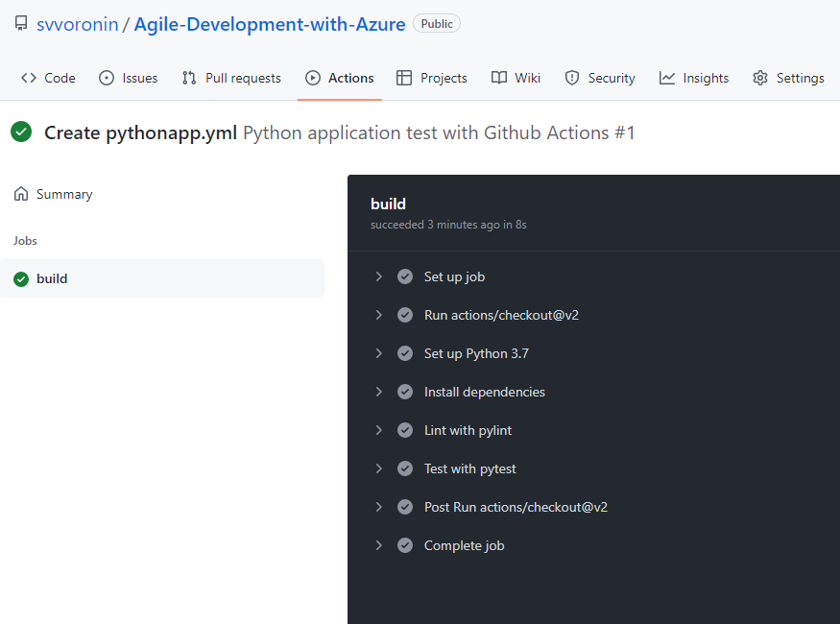
Task: Click check icon for Lint with pylint
Action: pyautogui.click(x=405, y=430)
